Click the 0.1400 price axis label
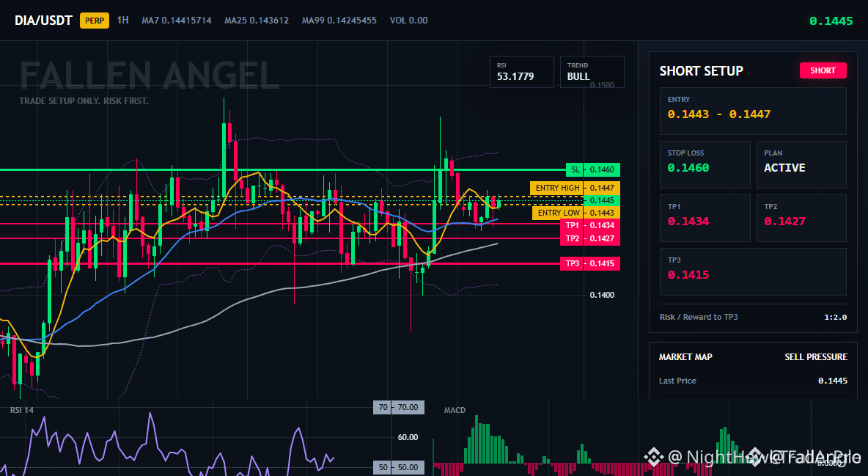 [x=602, y=296]
